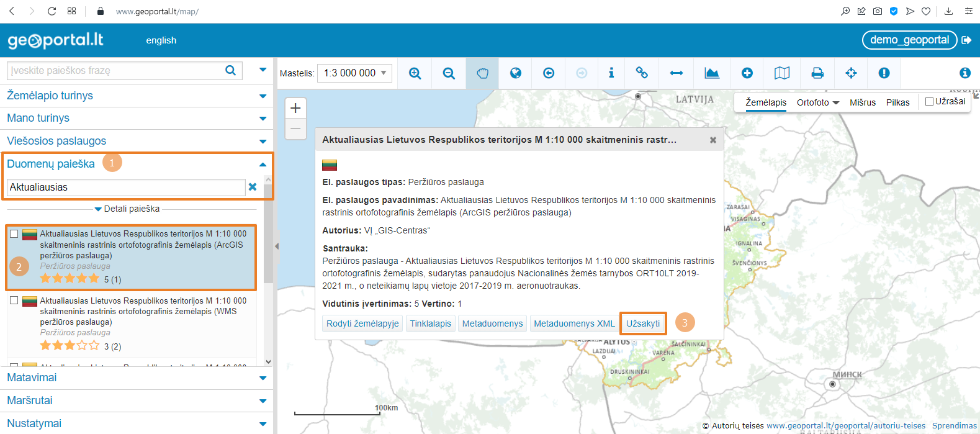Go to previous map extent arrow
980x434 pixels.
tap(549, 73)
